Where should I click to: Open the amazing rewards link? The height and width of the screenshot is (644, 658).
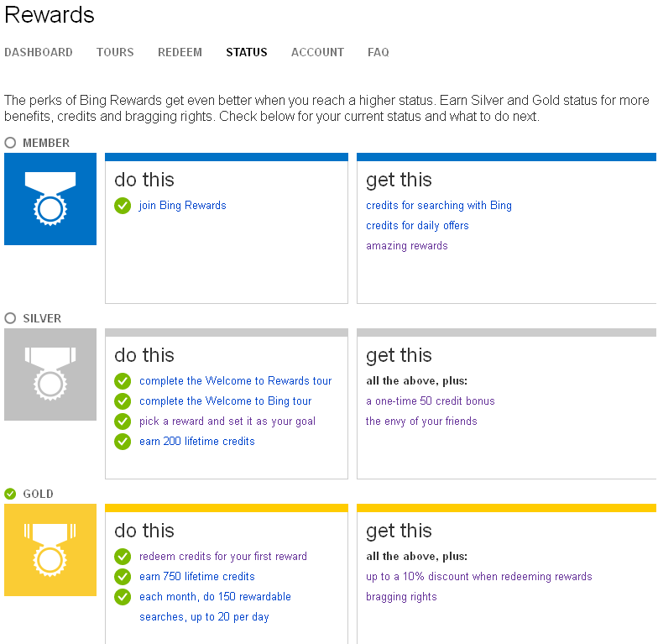(x=406, y=245)
